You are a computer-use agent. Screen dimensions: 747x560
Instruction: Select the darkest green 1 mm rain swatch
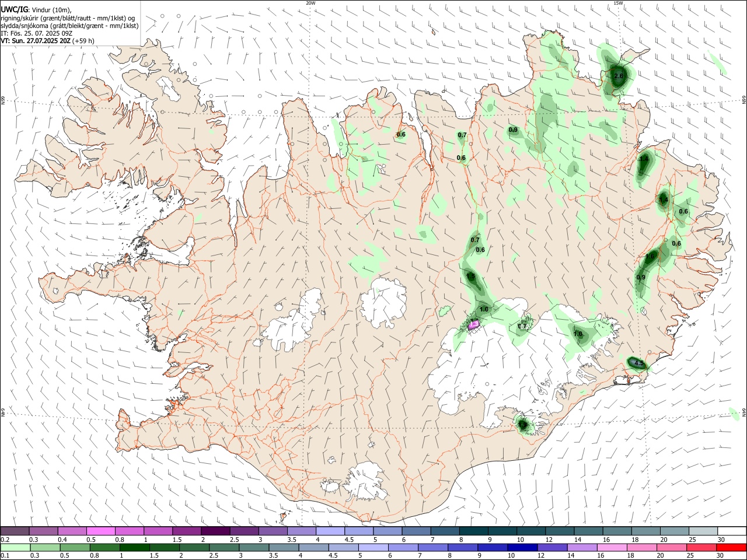(x=134, y=547)
